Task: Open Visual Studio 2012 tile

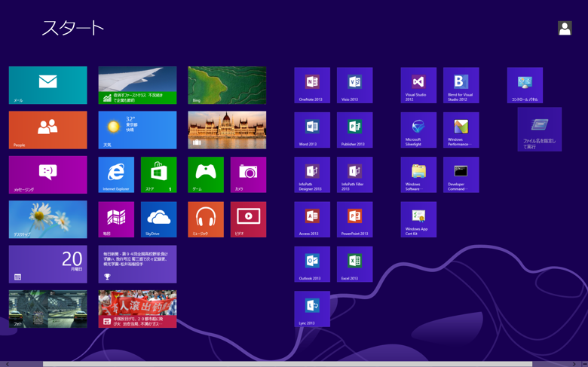Action: (418, 85)
